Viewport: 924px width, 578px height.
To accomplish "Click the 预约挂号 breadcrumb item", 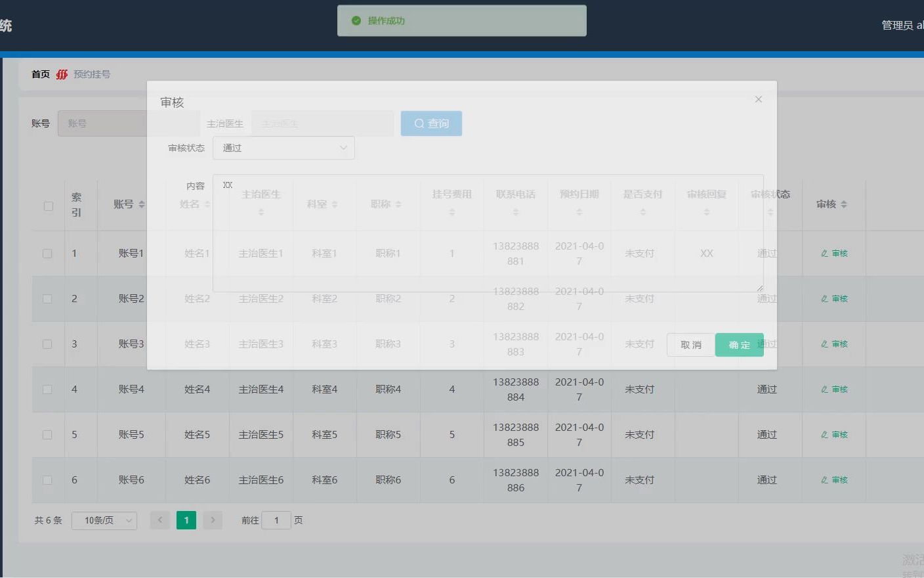I will 92,74.
